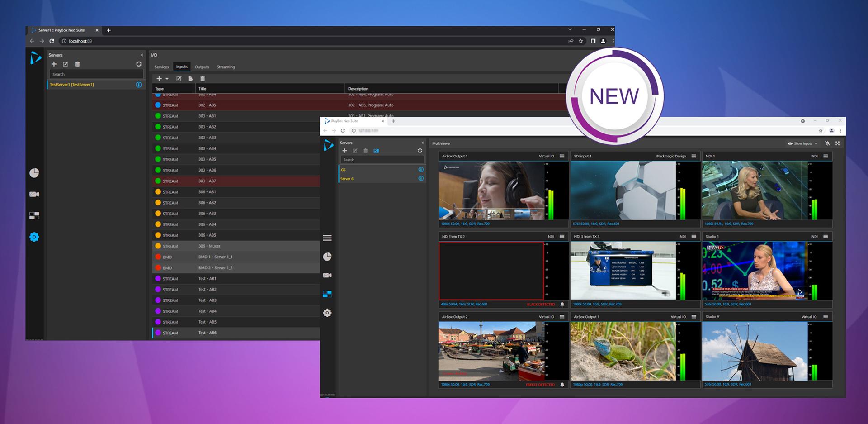Refresh the Servers list using the refresh icon
This screenshot has height=424, width=868.
[x=139, y=64]
